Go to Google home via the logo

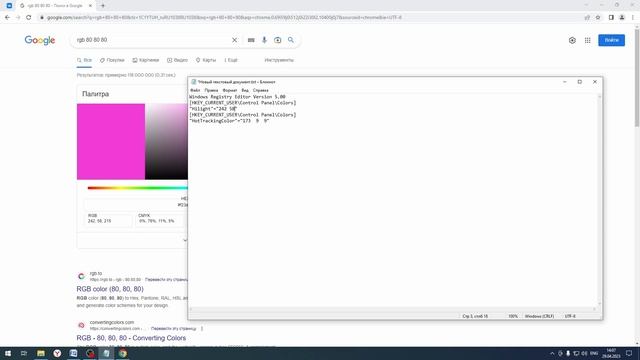(40, 40)
